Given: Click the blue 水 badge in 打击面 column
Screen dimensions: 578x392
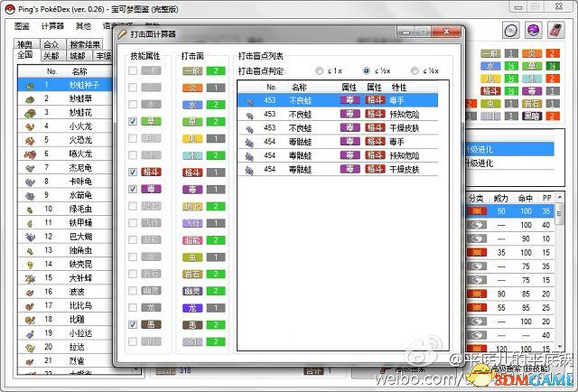Looking at the screenshot, I should coord(192,105).
